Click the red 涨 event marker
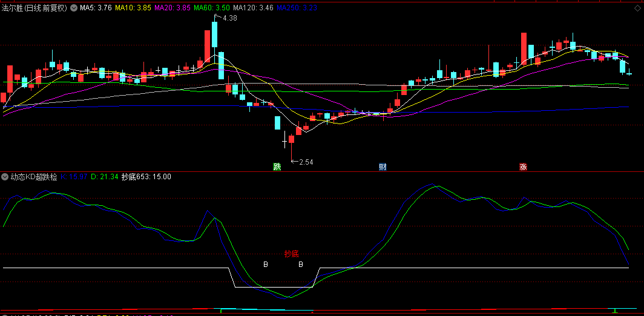Screen dimensions: 644x316 point(523,167)
